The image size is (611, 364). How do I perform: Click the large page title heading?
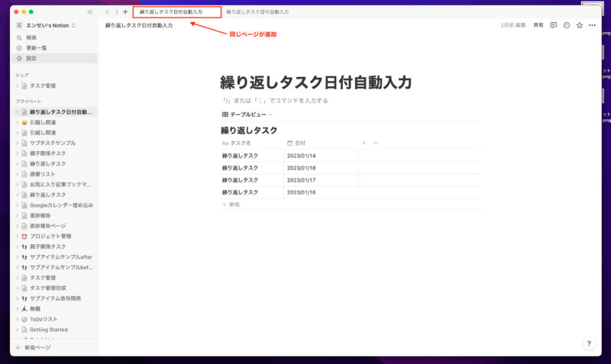(316, 82)
